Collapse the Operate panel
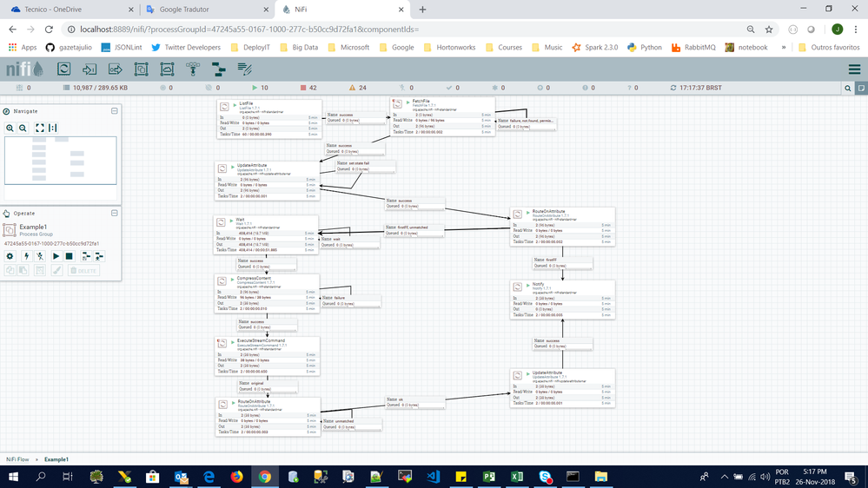Viewport: 868px width, 488px height. point(114,213)
